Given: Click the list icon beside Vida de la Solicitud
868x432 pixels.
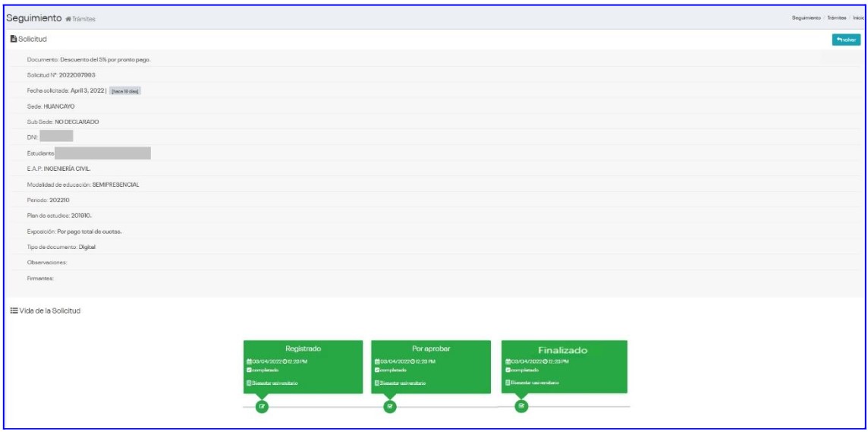Looking at the screenshot, I should click(12, 311).
